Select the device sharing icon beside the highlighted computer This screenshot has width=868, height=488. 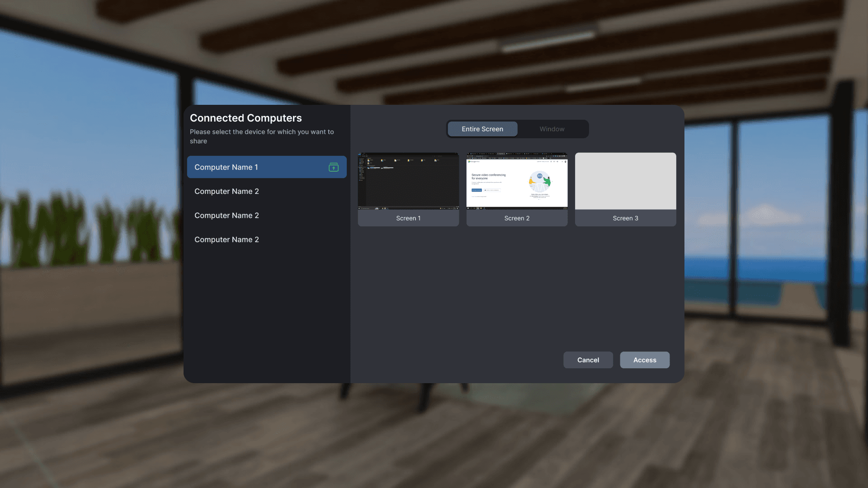tap(334, 167)
